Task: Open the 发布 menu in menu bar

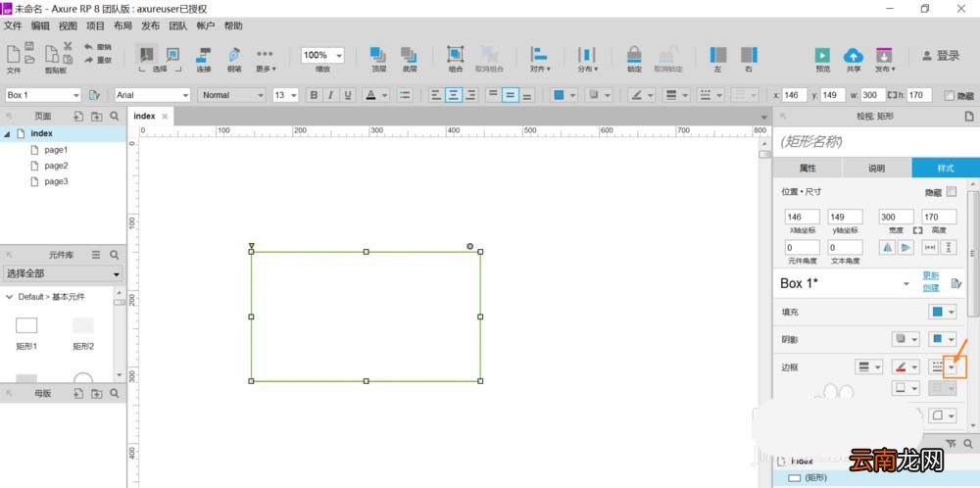Action: (x=150, y=25)
